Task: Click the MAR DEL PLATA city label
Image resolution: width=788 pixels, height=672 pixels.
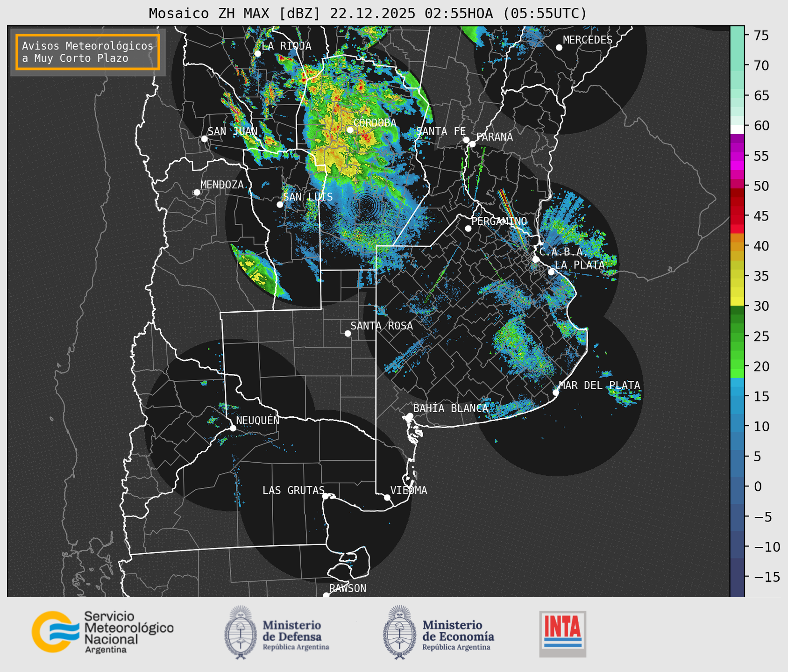Action: tap(599, 385)
